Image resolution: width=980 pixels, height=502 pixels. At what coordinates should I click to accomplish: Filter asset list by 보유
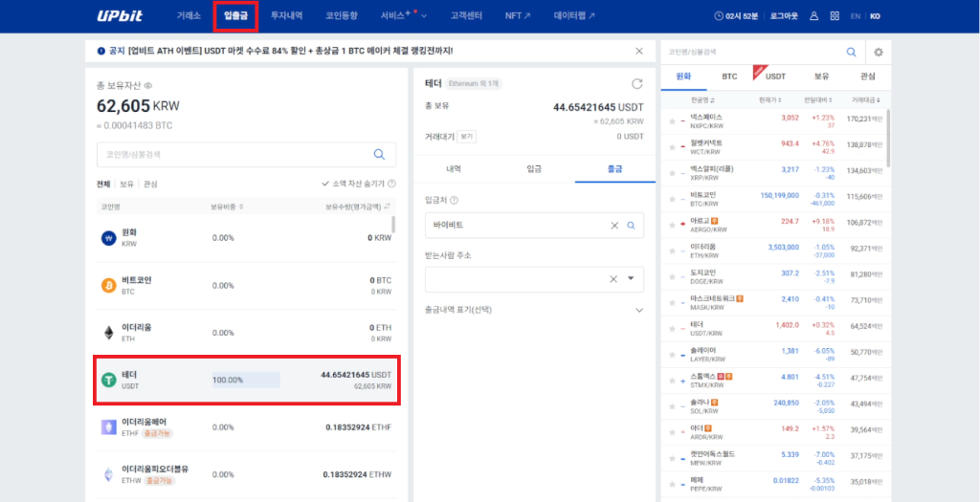[127, 185]
